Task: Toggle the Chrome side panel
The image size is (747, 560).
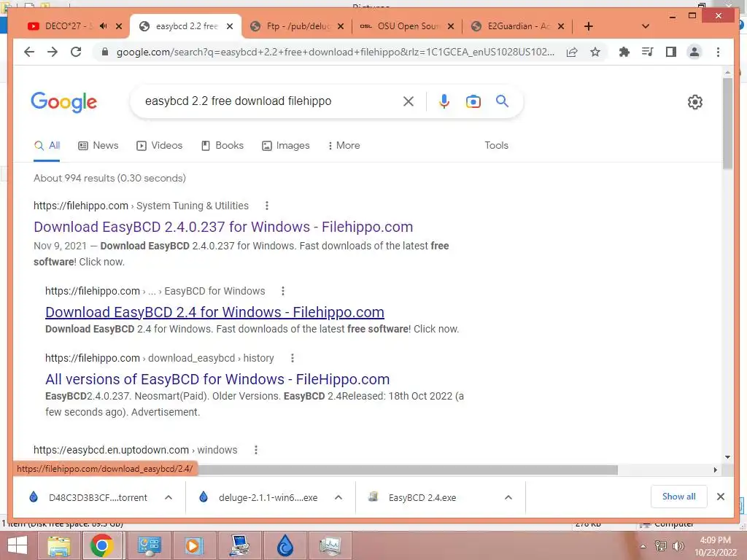Action: 671,52
